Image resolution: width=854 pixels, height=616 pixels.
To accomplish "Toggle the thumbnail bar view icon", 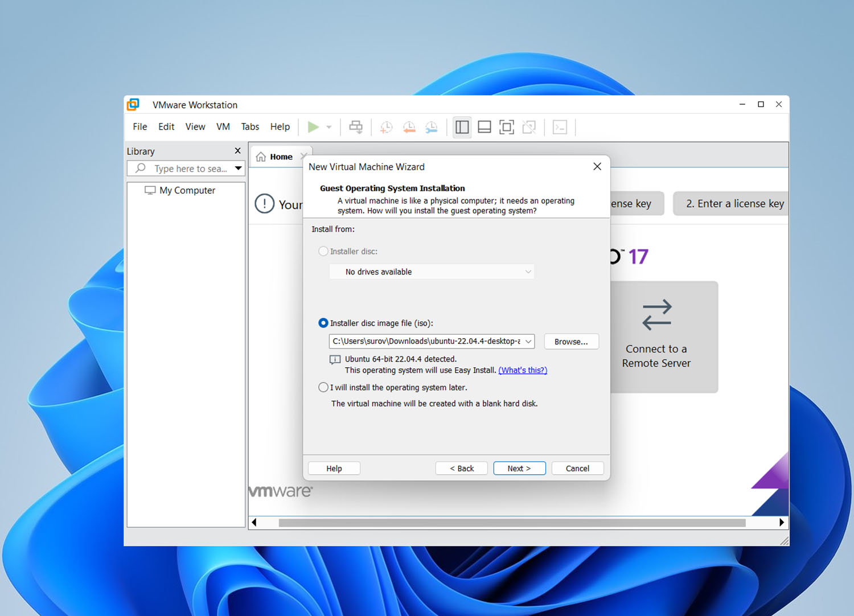I will pyautogui.click(x=485, y=127).
